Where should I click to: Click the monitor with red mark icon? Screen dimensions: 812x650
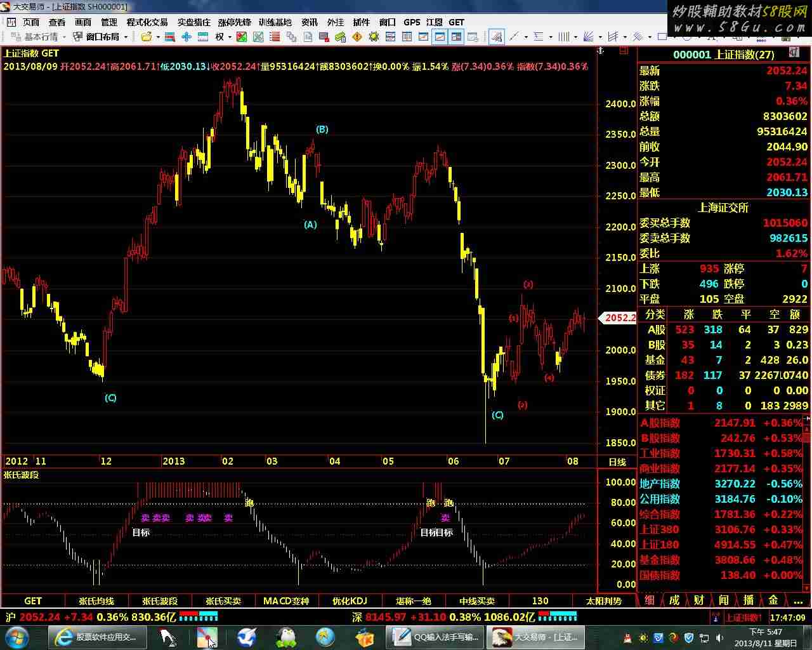pos(324,37)
